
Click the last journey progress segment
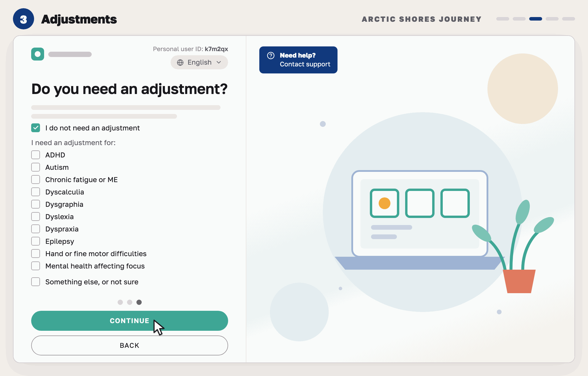[x=569, y=19]
